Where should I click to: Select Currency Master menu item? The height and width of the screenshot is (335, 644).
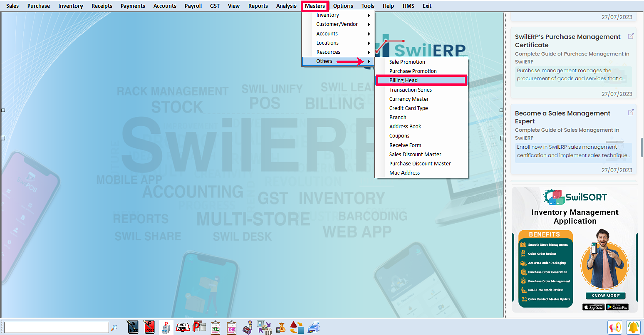(x=421, y=99)
